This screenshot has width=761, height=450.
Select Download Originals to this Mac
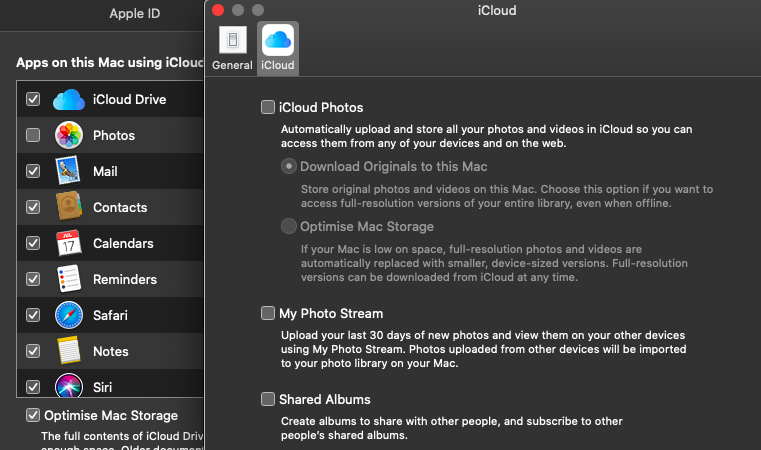[x=289, y=166]
